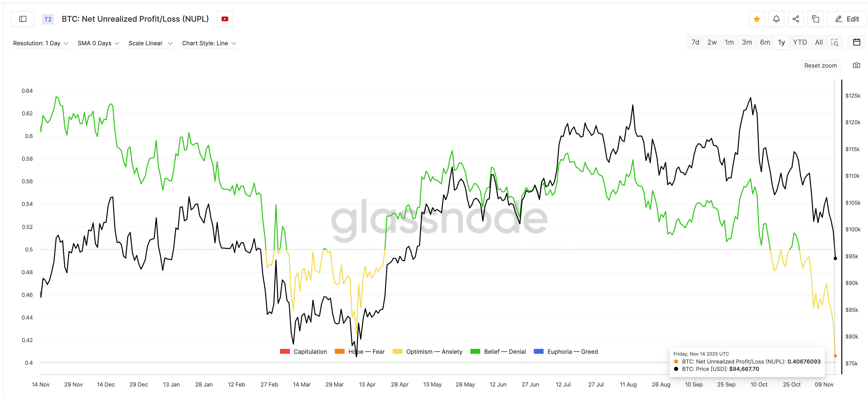Click the yellow Optimism — Anxiety color swatch

tap(397, 352)
